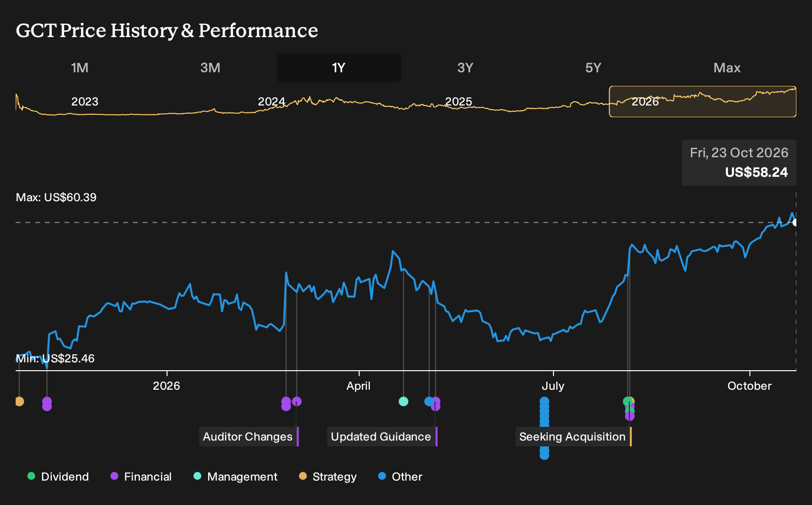The height and width of the screenshot is (505, 812).
Task: Click the single purple dot above Auditor Changes
Action: point(297,401)
